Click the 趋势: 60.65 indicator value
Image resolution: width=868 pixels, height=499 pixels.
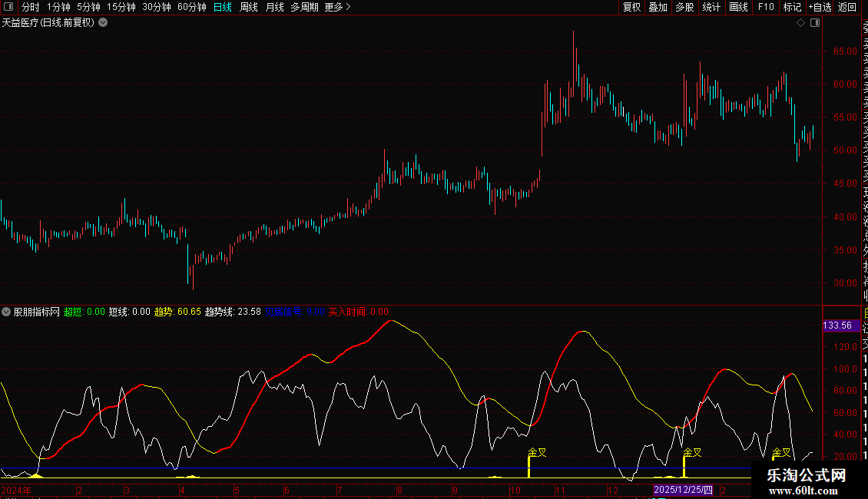(x=177, y=312)
